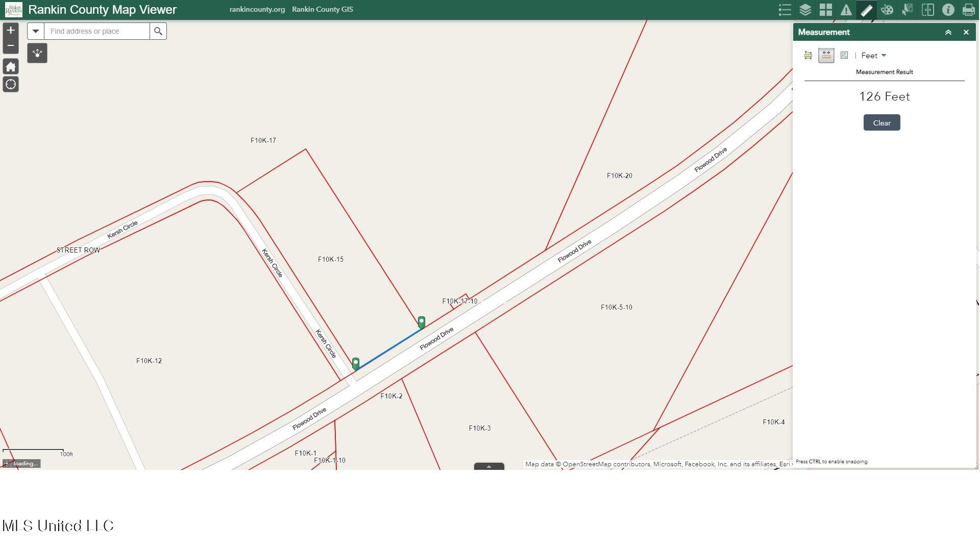Image resolution: width=980 pixels, height=551 pixels.
Task: Open the Basemap Gallery grid icon
Action: tap(825, 10)
